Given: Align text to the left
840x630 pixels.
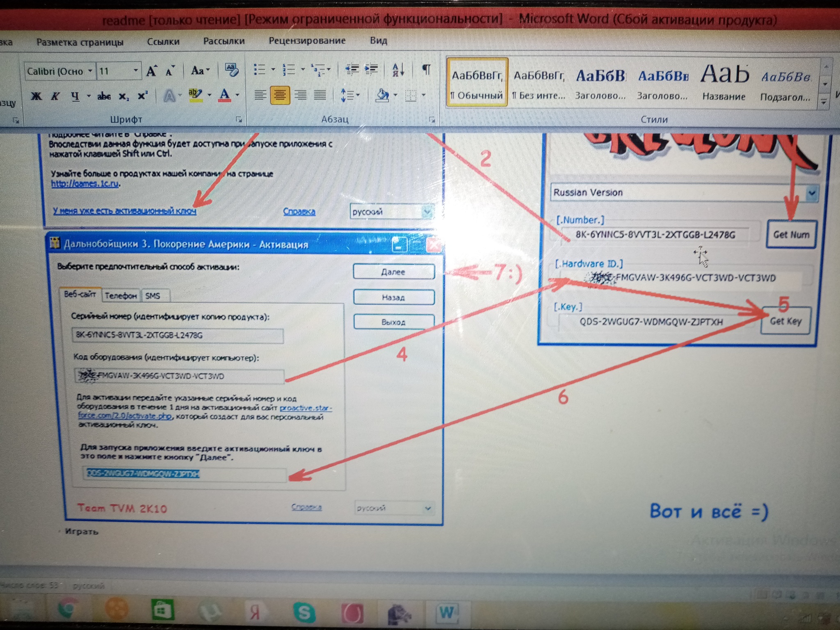Looking at the screenshot, I should (260, 95).
